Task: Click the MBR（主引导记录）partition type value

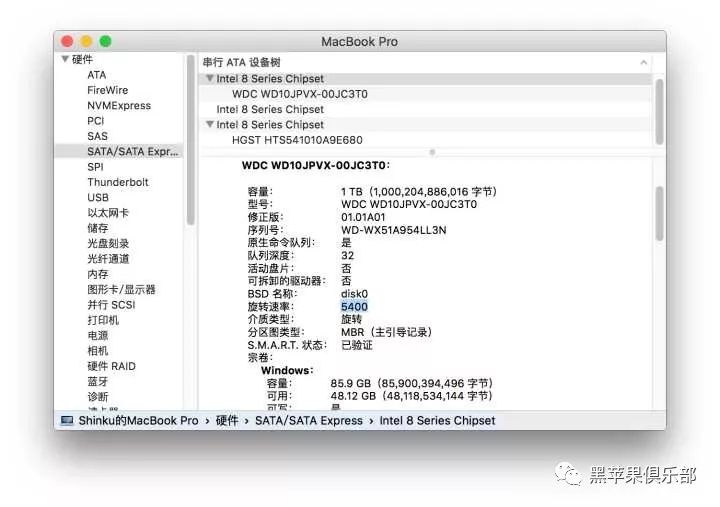Action: coord(386,332)
